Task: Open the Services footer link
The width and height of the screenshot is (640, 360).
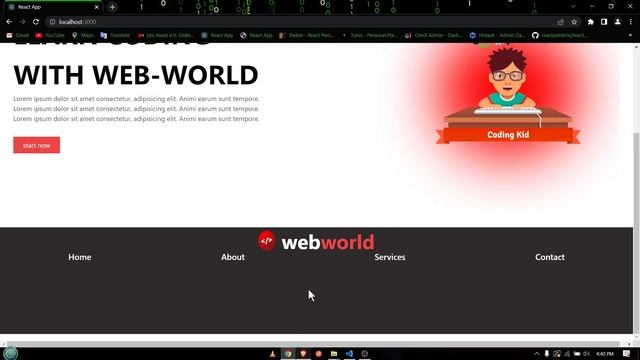Action: point(390,257)
